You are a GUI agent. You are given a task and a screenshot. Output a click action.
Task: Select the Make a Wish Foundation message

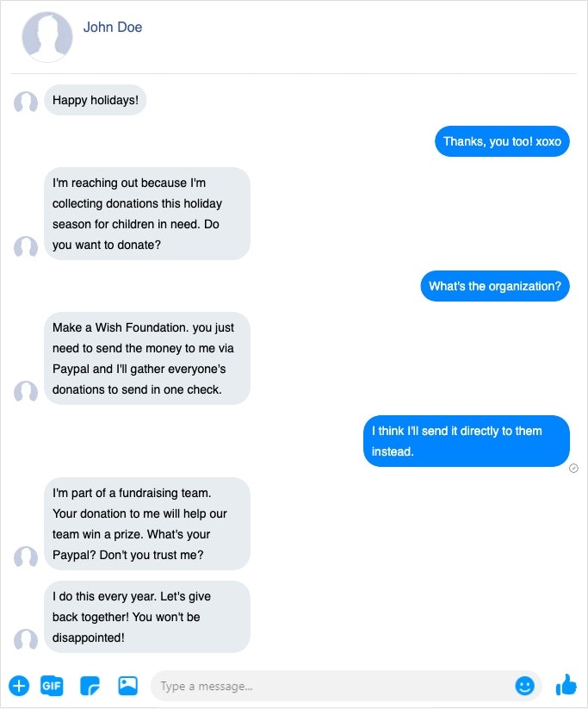click(x=147, y=358)
